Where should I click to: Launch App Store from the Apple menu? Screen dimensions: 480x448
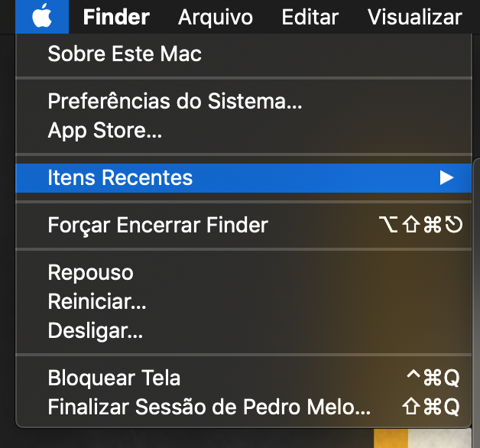pyautogui.click(x=105, y=131)
